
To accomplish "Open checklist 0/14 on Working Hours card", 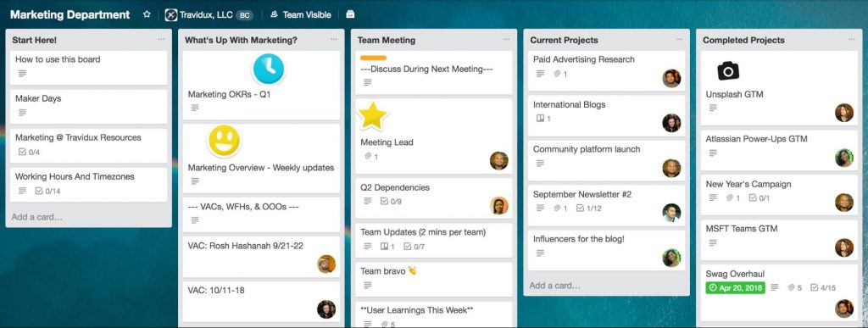I will [47, 191].
